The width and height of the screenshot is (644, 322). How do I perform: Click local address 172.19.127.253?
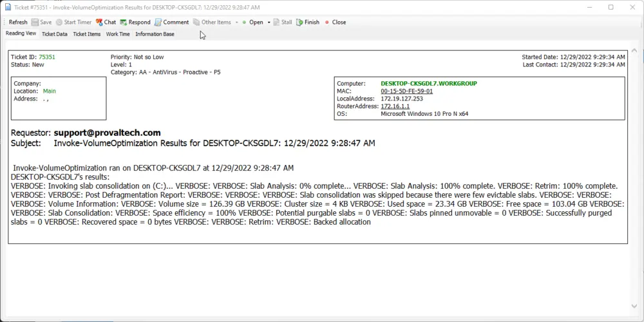pyautogui.click(x=402, y=99)
